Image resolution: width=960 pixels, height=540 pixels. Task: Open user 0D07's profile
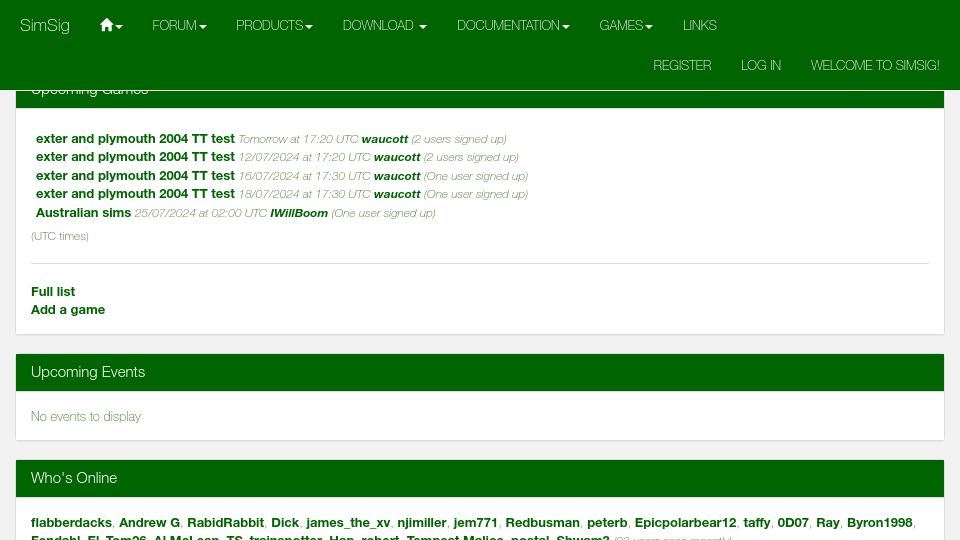pos(793,523)
